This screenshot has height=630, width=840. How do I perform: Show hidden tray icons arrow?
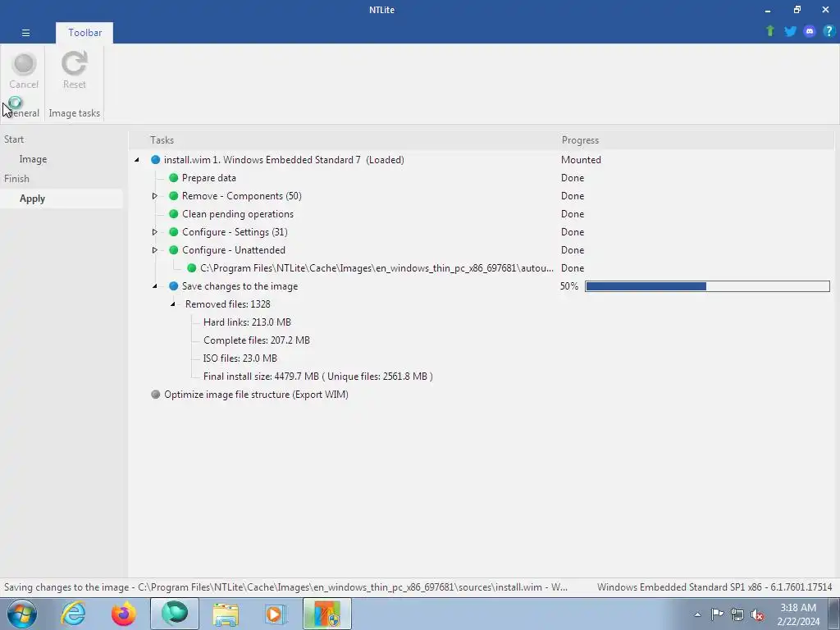point(697,614)
